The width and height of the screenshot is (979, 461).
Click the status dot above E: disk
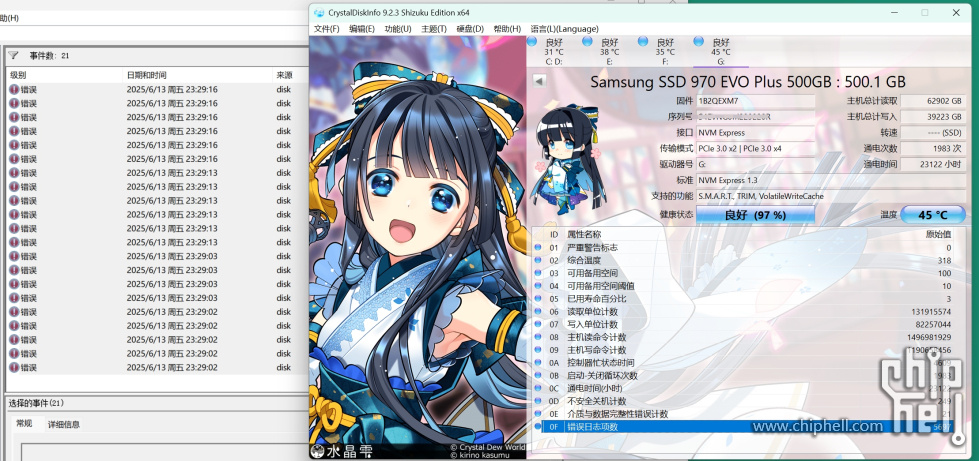pyautogui.click(x=588, y=42)
